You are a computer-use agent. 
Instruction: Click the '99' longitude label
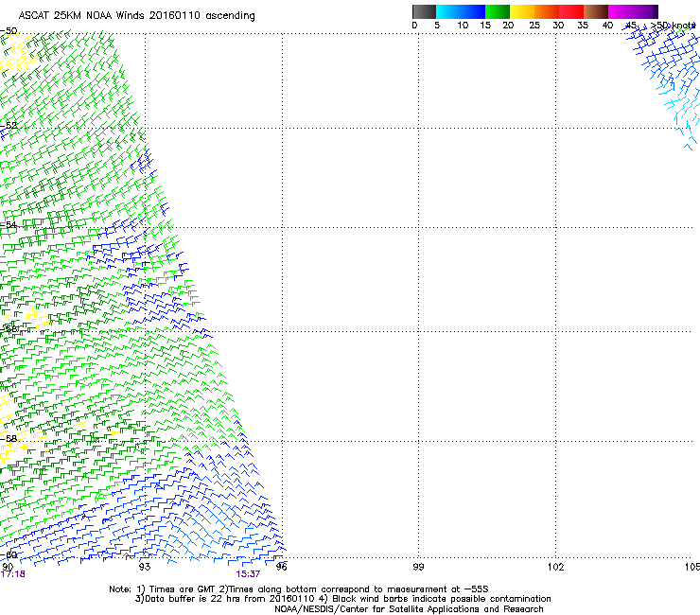pos(418,567)
